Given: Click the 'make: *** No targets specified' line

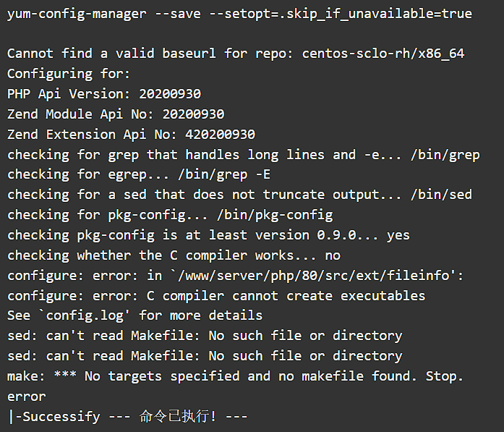Looking at the screenshot, I should 235,376.
